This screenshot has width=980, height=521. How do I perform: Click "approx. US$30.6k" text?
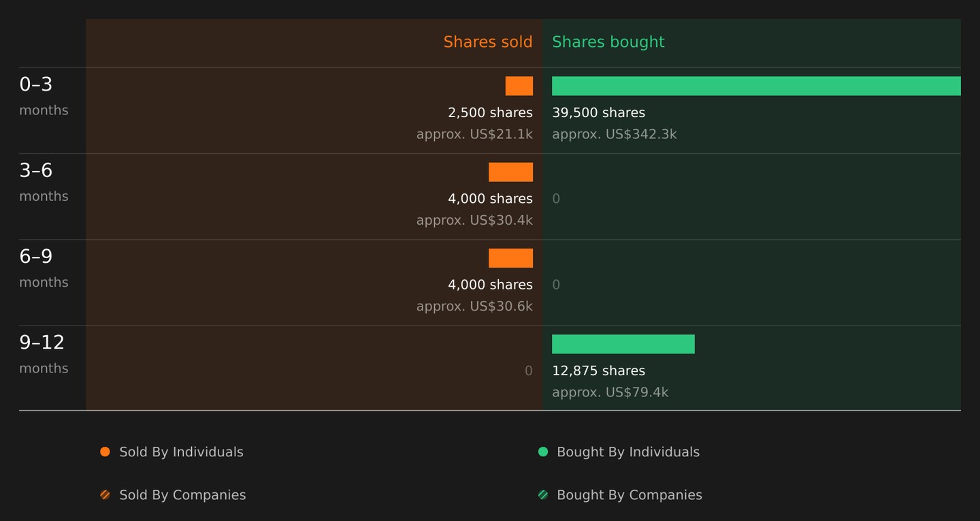point(474,306)
